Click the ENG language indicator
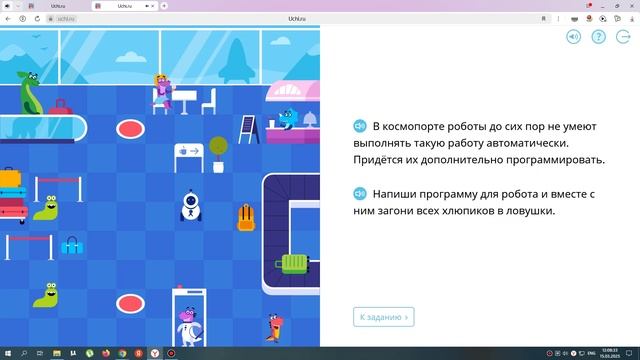The width and height of the screenshot is (640, 360). [x=591, y=353]
